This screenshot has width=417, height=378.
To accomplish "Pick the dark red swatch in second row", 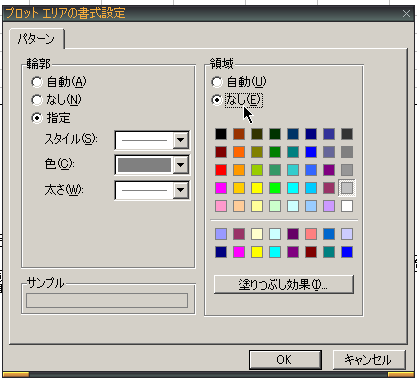I will tap(221, 152).
